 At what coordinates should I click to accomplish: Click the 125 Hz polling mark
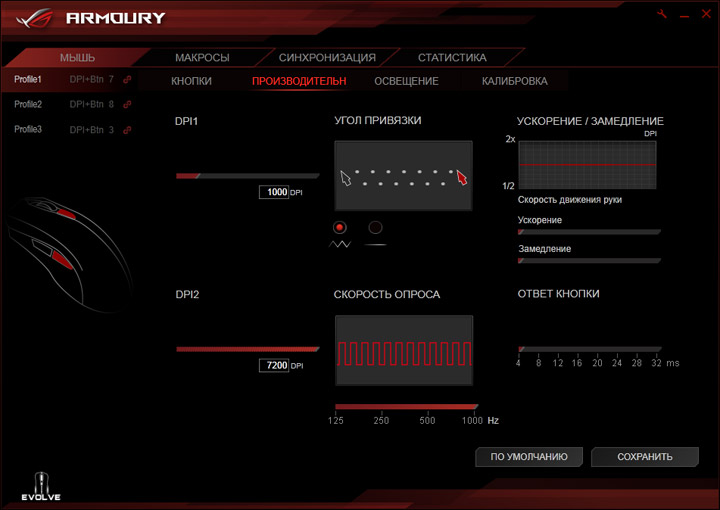click(x=336, y=420)
